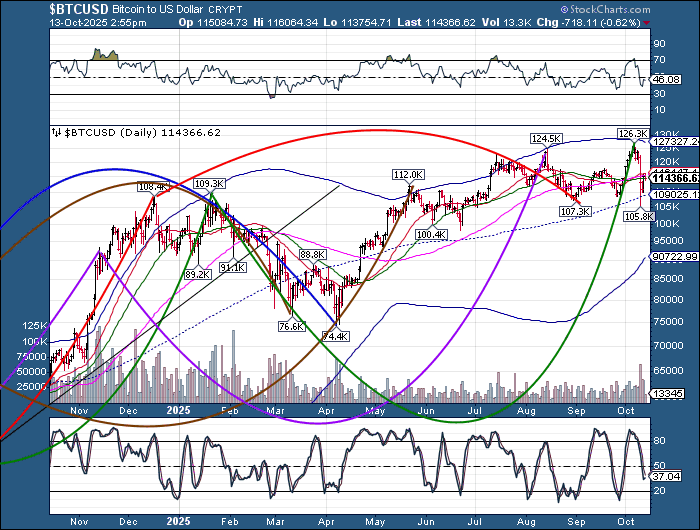Click the 126.3K peak price label
The width and height of the screenshot is (700, 530).
pyautogui.click(x=634, y=132)
